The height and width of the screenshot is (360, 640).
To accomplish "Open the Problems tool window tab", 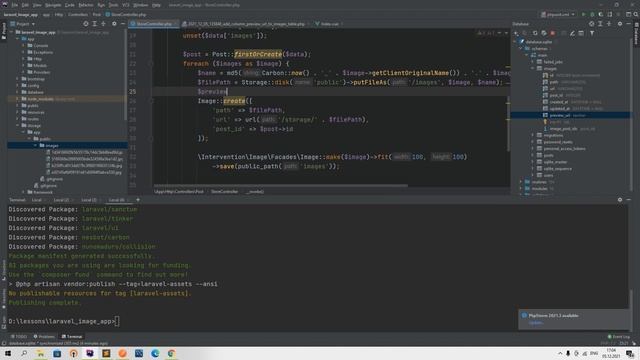I will (44, 336).
